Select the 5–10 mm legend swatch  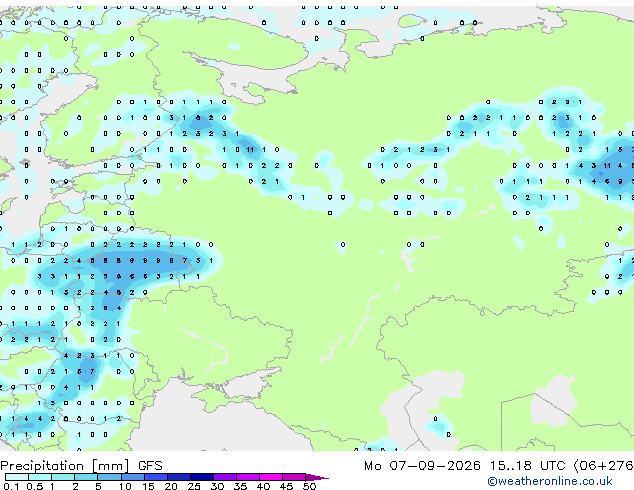(109, 477)
